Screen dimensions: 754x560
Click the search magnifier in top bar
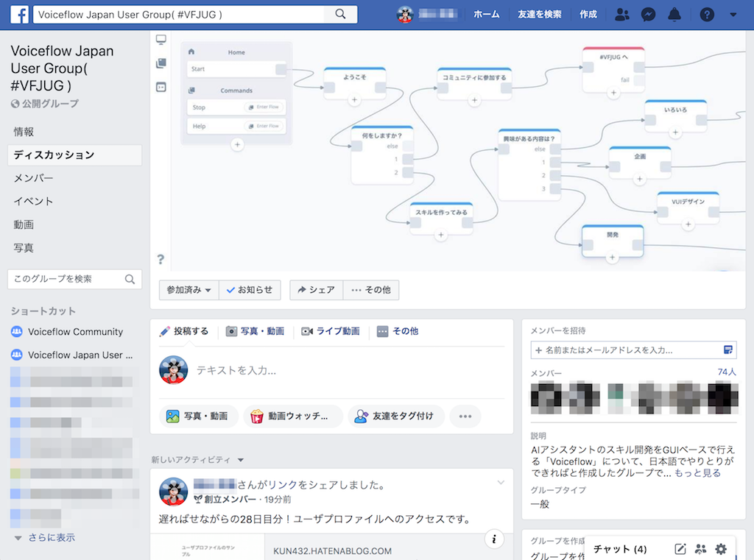[340, 15]
